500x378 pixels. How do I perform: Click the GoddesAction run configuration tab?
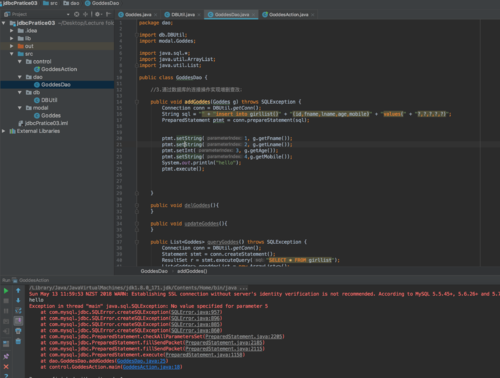tap(31, 280)
